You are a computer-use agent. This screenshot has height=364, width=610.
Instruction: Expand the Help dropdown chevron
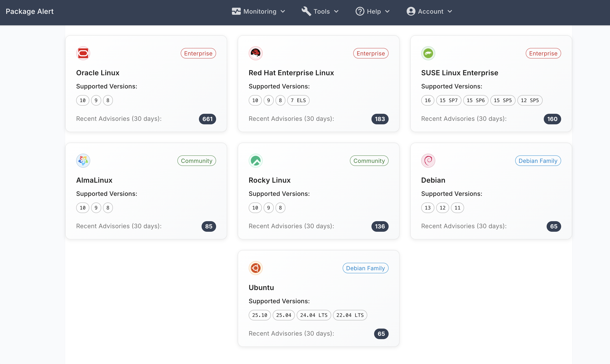pos(387,11)
